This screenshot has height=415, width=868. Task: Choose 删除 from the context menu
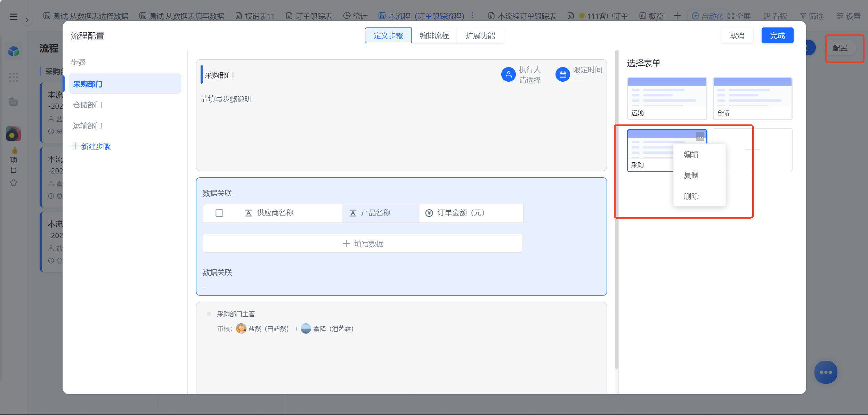tap(699, 196)
